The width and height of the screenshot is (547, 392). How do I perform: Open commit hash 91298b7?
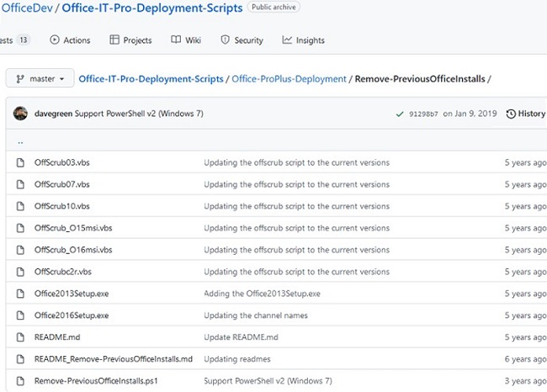[423, 114]
